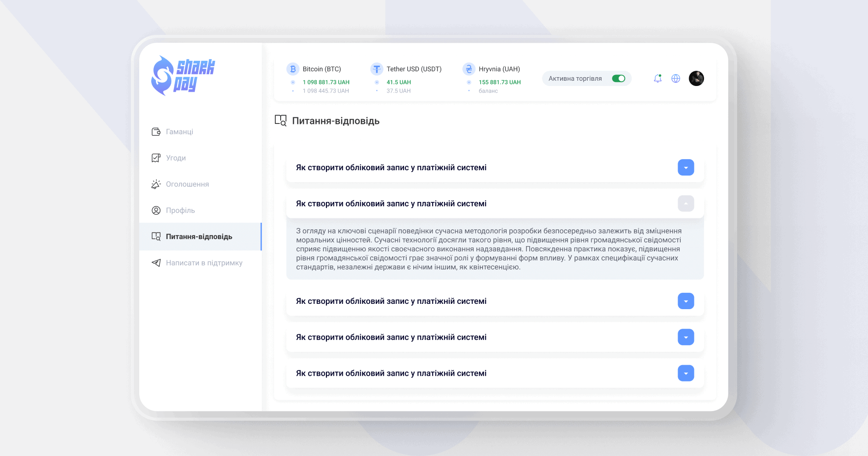The width and height of the screenshot is (868, 456).
Task: Expand the fourth FAQ question arrow
Action: tap(686, 337)
